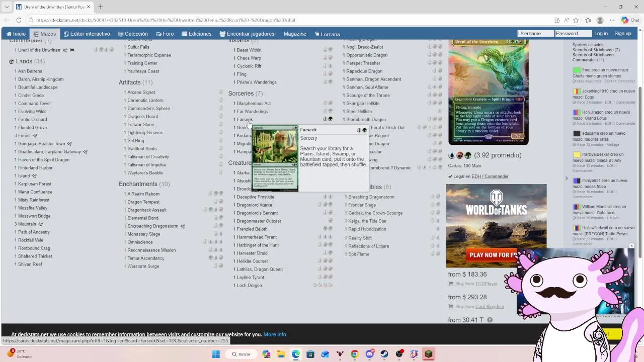The image size is (644, 362).
Task: Click the info icon beside 30.41 T price
Action: (490, 320)
